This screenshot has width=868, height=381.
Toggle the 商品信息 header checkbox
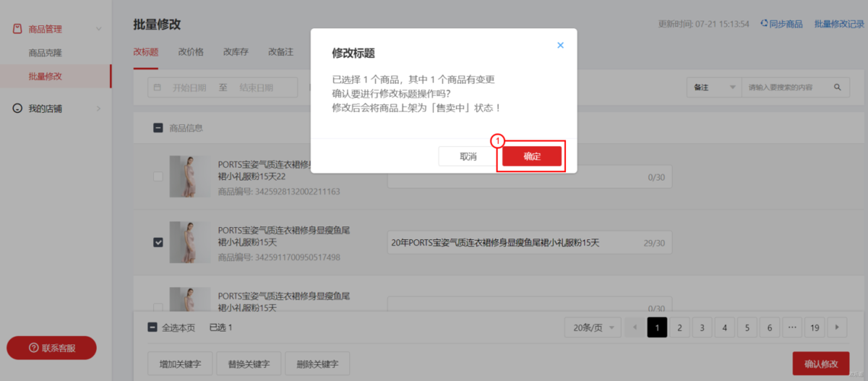point(158,128)
